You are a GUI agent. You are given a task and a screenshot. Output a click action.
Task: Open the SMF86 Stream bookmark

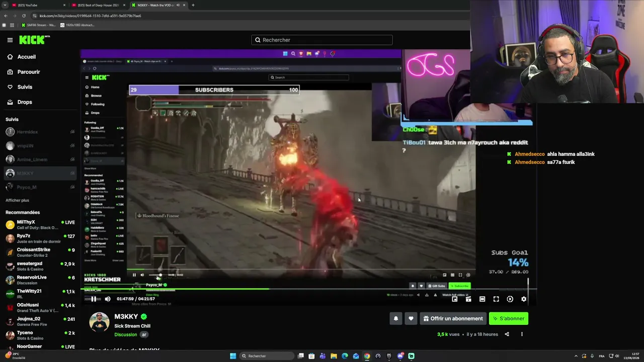(x=39, y=25)
